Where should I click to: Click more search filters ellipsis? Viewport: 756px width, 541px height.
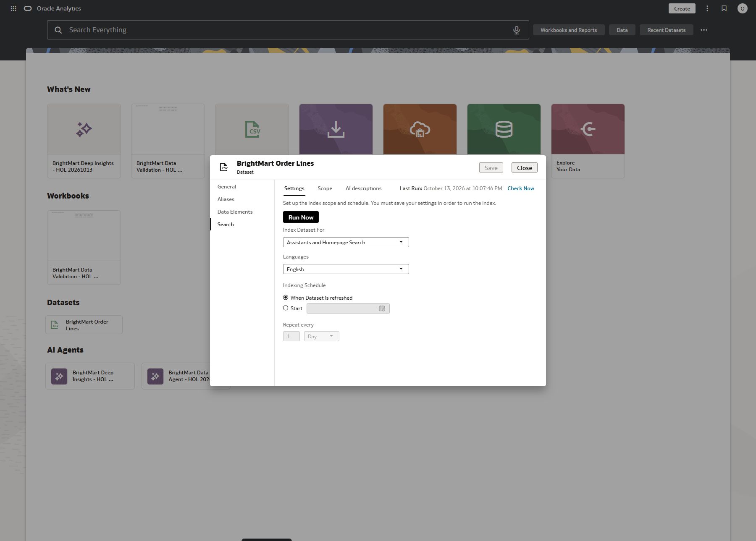click(x=704, y=30)
